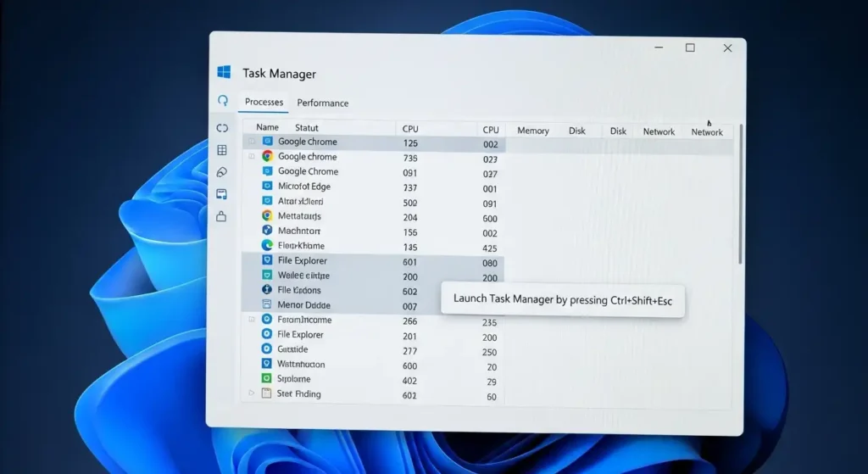Screen dimensions: 868x474
Task: Select the Srplame process name
Action: [x=293, y=379]
